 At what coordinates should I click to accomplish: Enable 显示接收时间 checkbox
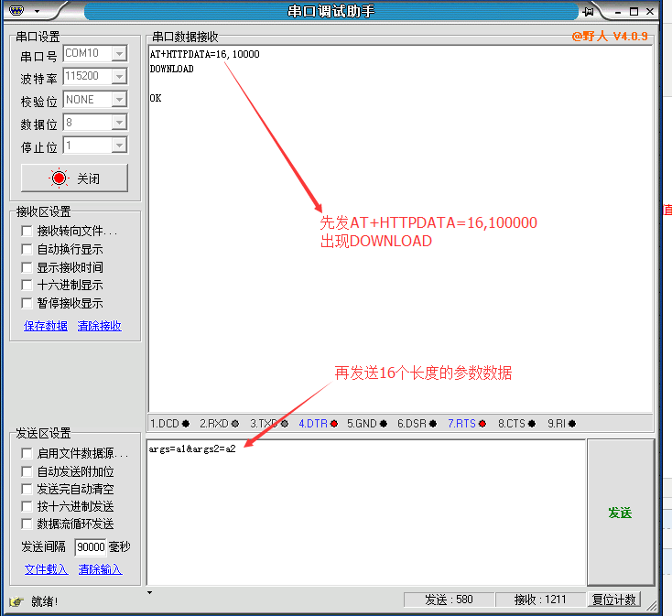tap(27, 268)
